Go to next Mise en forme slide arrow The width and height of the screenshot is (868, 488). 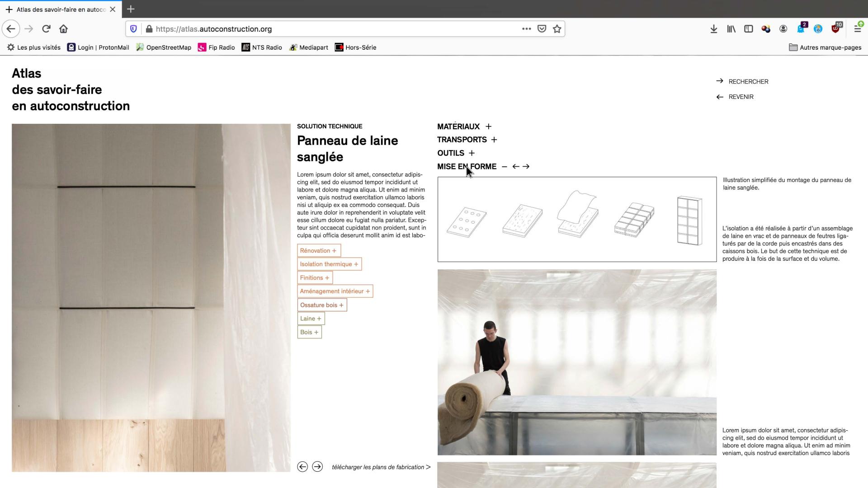pos(526,166)
